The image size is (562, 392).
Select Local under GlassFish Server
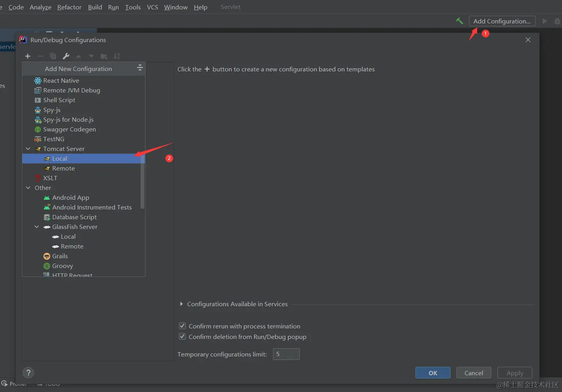(83, 236)
